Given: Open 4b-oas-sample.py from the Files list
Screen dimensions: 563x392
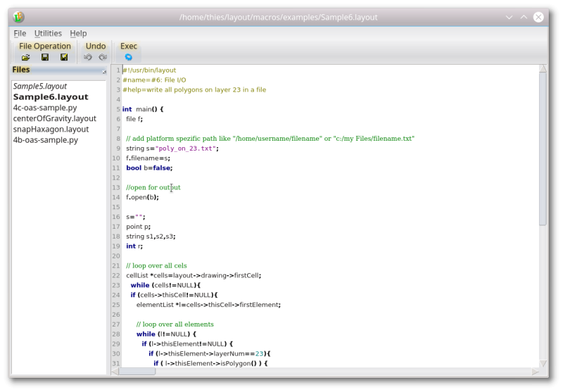Looking at the screenshot, I should coord(46,140).
